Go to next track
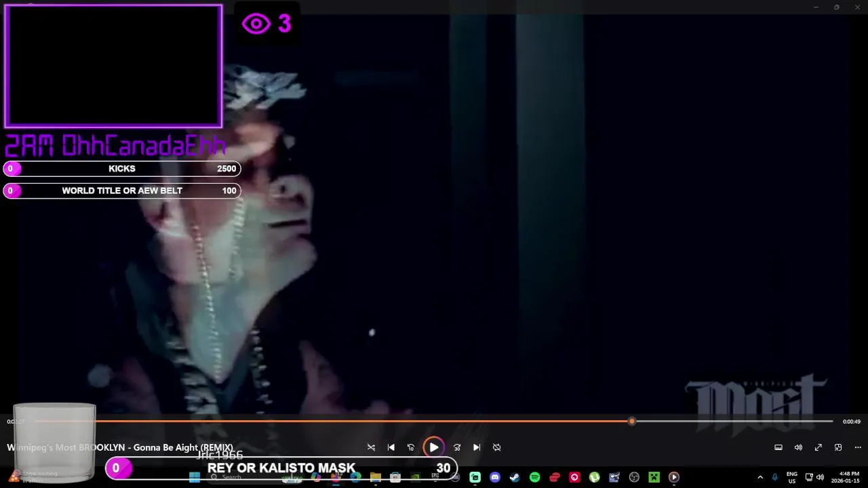 (x=477, y=447)
